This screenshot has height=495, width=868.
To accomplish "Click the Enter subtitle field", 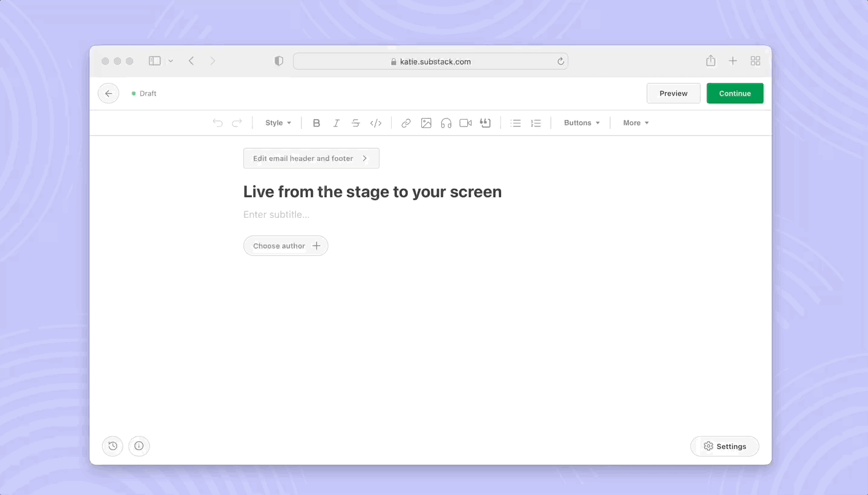I will pos(277,214).
